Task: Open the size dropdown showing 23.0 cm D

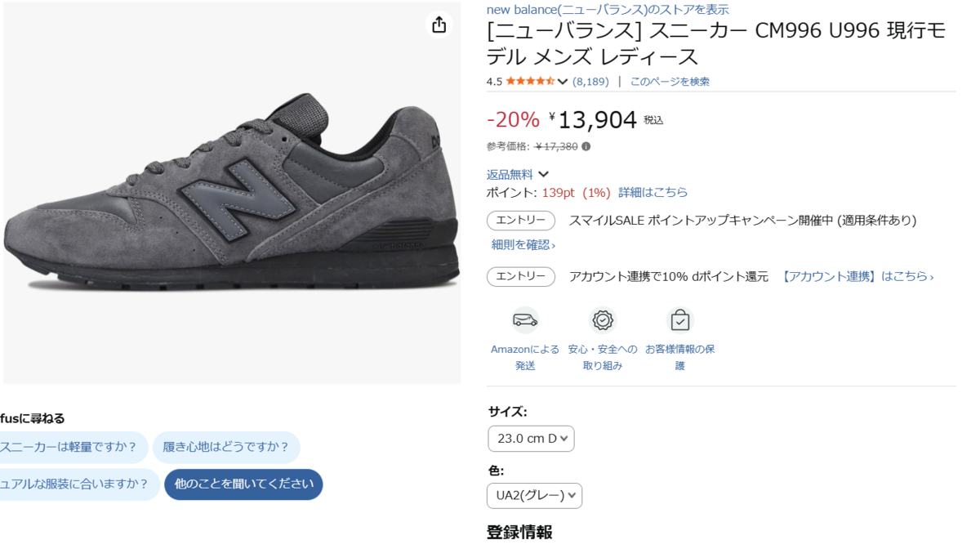Action: 531,439
